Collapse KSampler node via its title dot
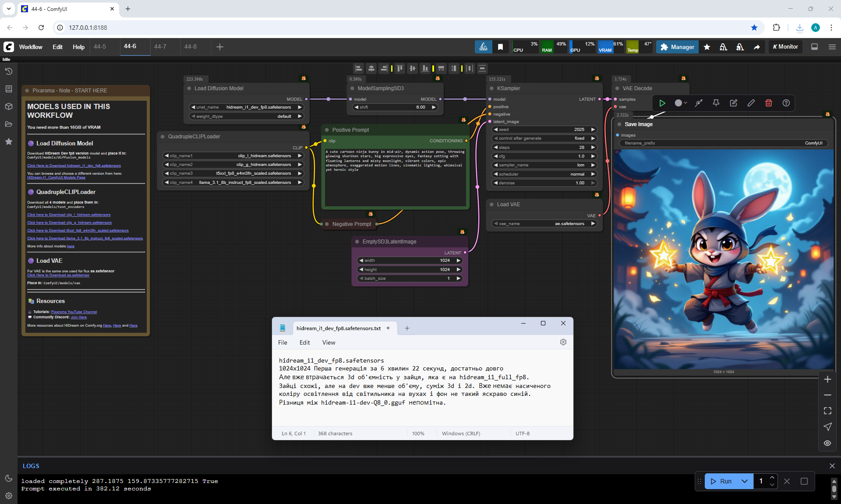Image resolution: width=841 pixels, height=504 pixels. 491,88
